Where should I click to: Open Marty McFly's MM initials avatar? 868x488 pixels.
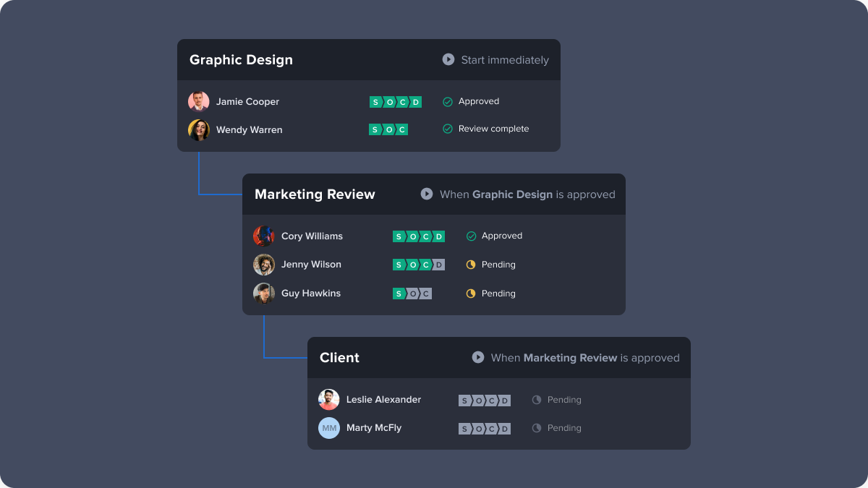pos(329,428)
